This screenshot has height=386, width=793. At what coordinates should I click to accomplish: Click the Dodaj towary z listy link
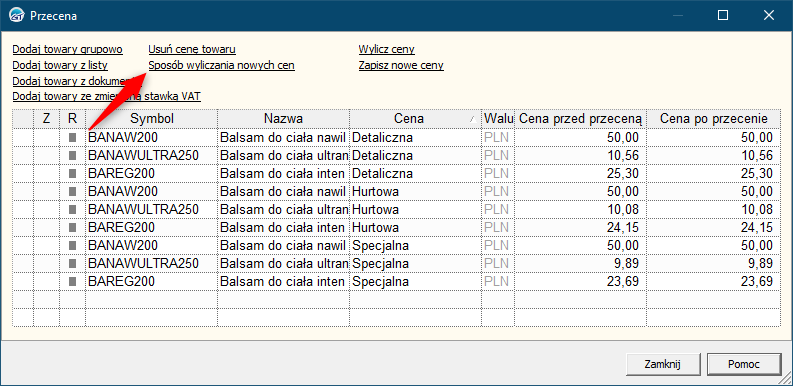60,65
